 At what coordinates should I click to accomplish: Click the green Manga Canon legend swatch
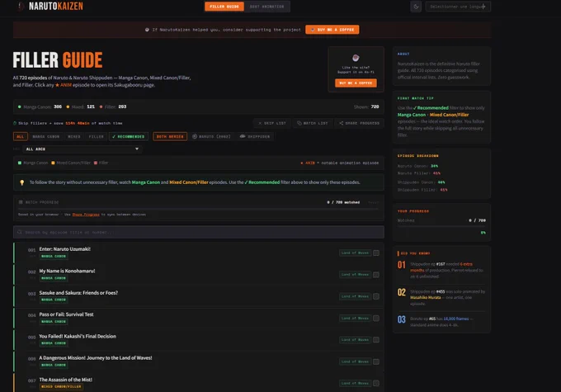coord(20,163)
